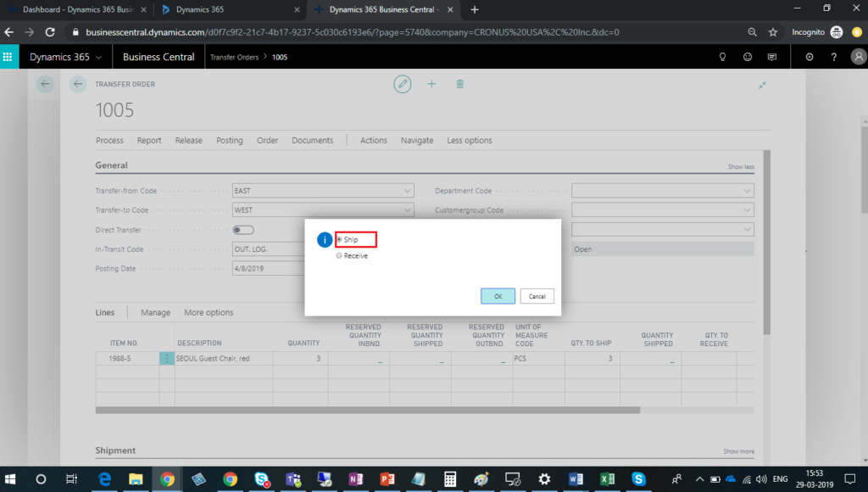868x492 pixels.
Task: Click the plus icon to create new order
Action: pyautogui.click(x=431, y=84)
